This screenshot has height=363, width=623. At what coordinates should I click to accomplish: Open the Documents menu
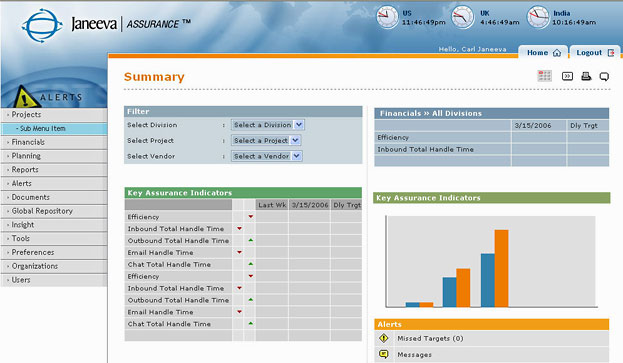coord(54,197)
